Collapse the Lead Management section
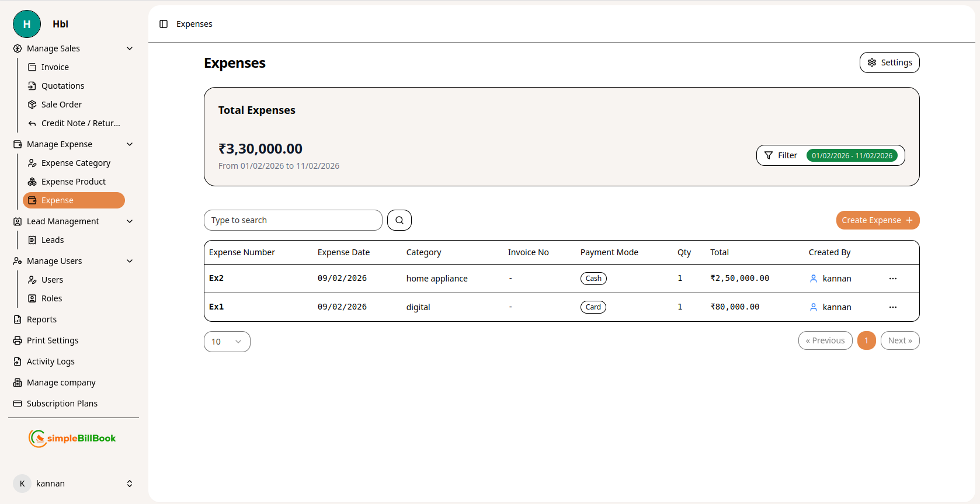 point(130,221)
